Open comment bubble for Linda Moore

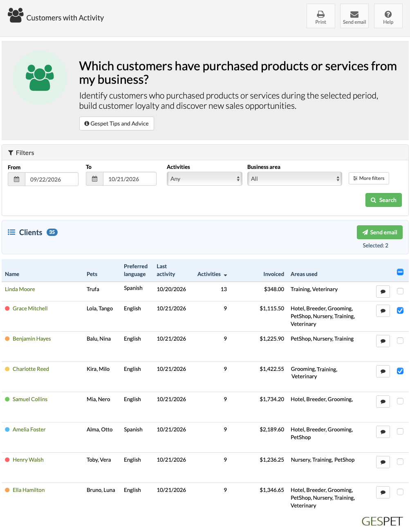coord(383,292)
